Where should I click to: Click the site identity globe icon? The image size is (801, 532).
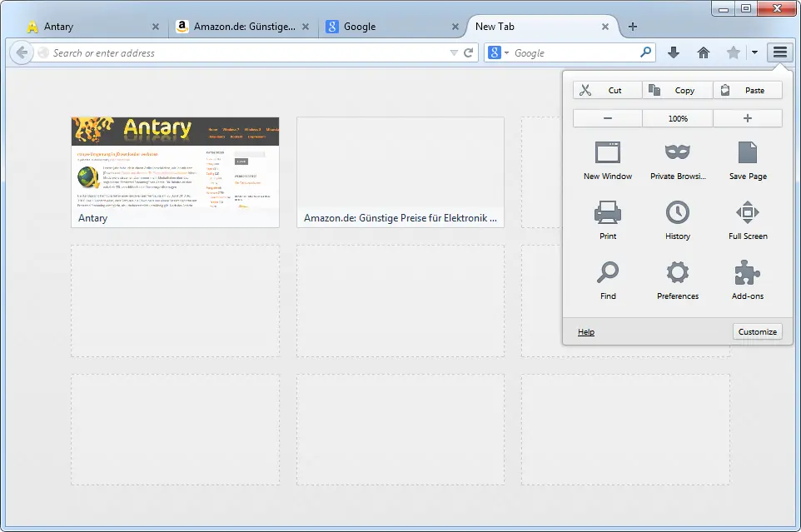[43, 52]
